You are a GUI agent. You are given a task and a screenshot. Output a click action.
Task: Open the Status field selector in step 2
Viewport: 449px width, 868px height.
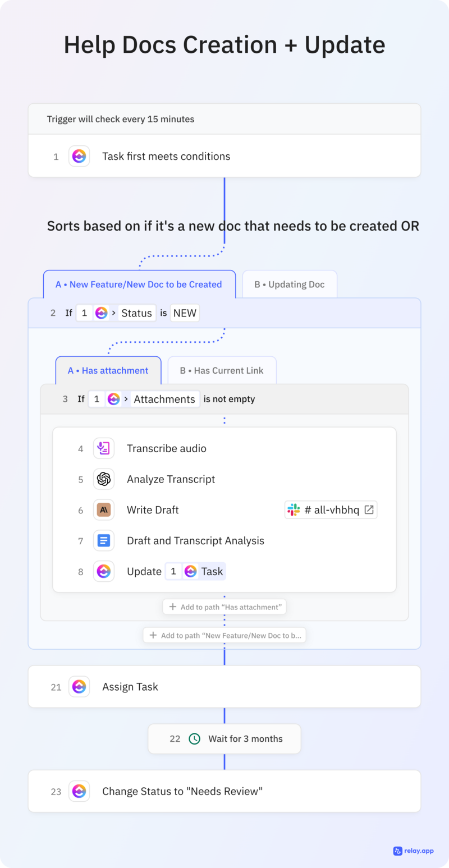pyautogui.click(x=136, y=313)
